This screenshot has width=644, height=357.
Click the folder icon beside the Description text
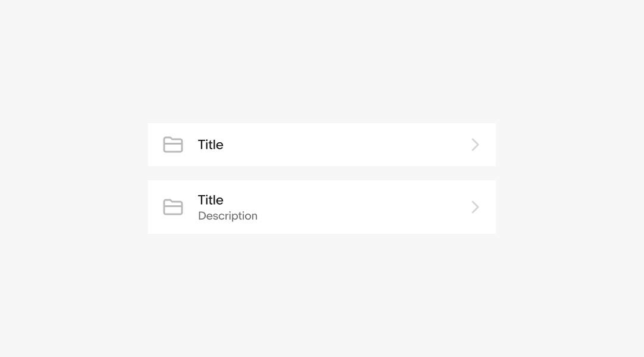click(173, 207)
